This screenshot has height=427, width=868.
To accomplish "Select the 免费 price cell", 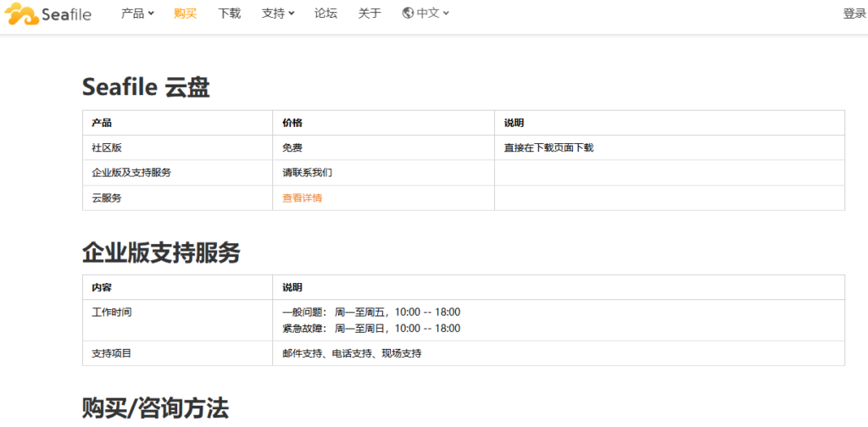I will click(384, 147).
